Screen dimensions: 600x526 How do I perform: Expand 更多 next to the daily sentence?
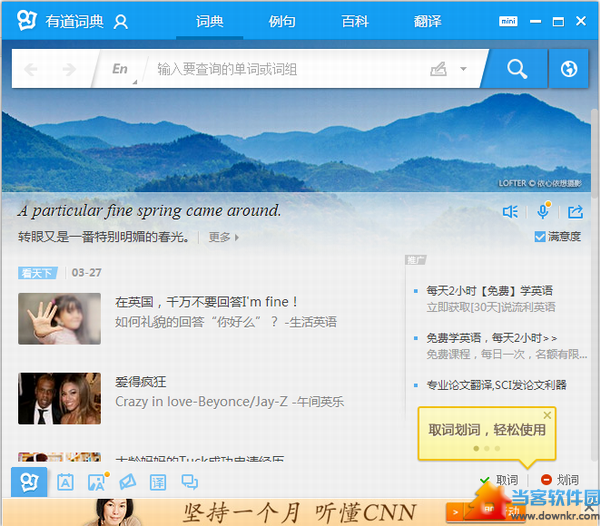223,237
